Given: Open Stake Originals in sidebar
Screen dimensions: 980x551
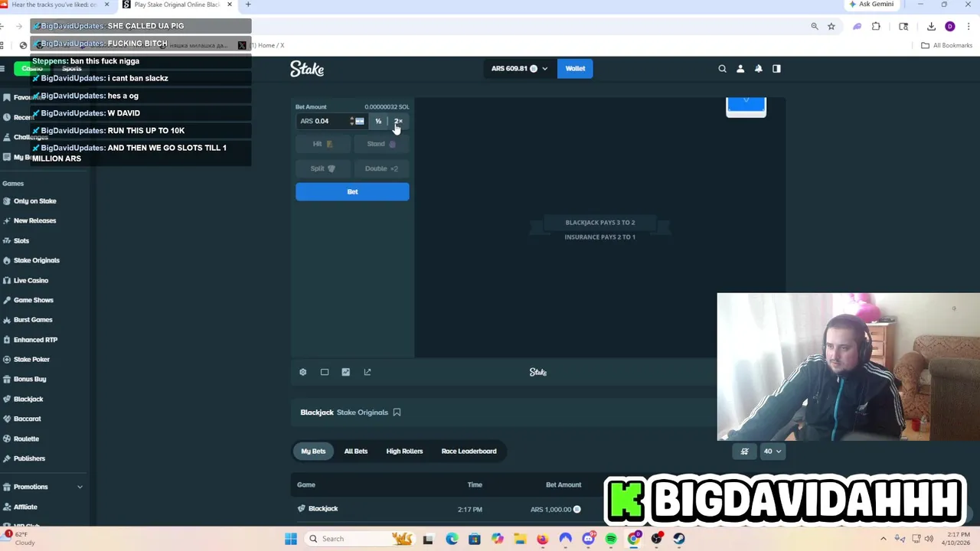Looking at the screenshot, I should tap(36, 261).
